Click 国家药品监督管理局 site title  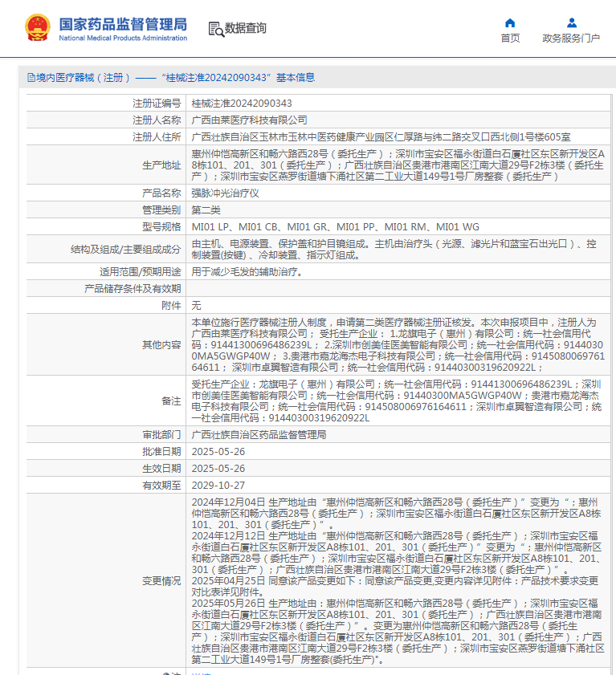pos(123,25)
